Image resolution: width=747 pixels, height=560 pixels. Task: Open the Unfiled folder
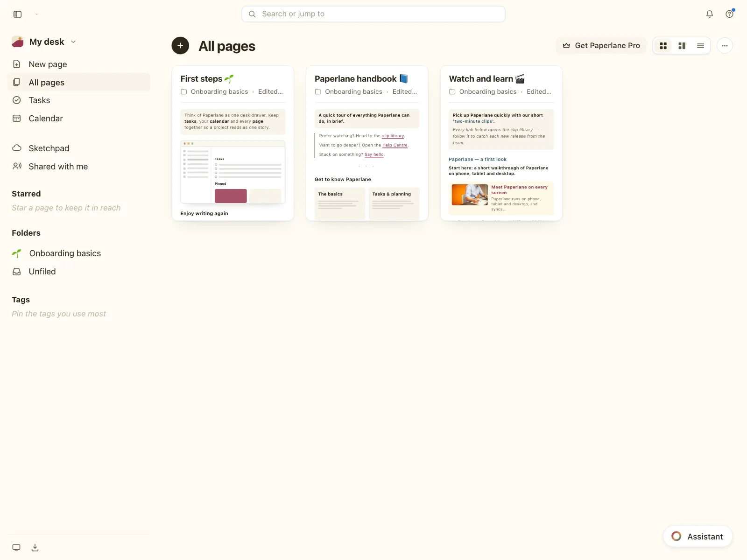(79, 272)
